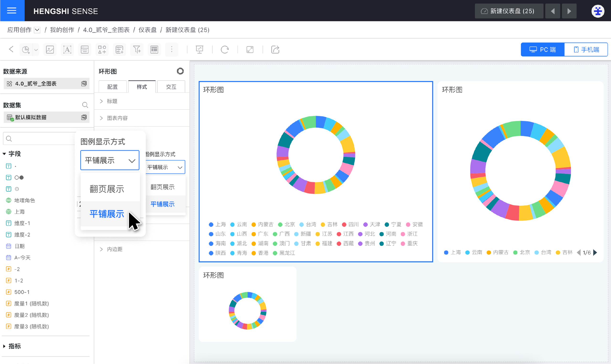Screen dimensions: 611x364
Task: Choose 翻页展示 in the magnified dropdown
Action: 110,189
